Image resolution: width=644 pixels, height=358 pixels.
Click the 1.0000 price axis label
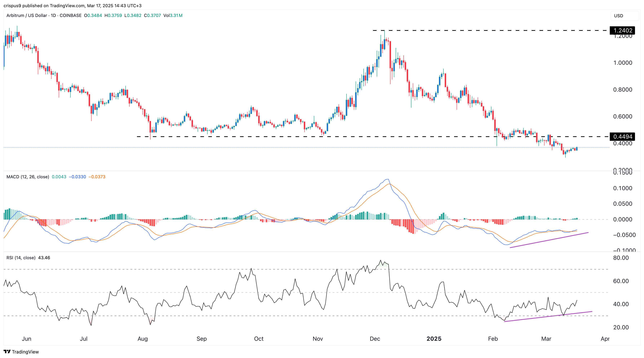coord(623,63)
